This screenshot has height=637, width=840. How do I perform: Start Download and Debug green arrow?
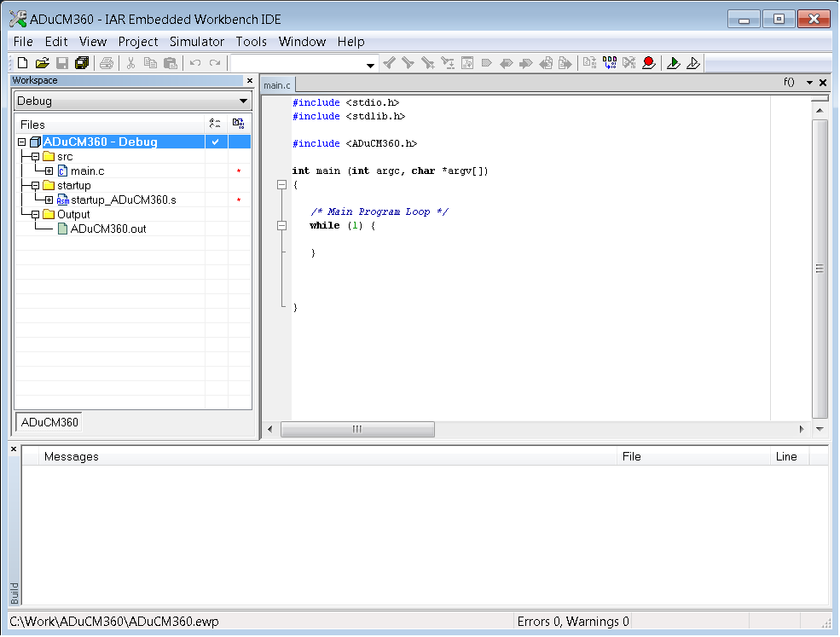click(x=674, y=63)
